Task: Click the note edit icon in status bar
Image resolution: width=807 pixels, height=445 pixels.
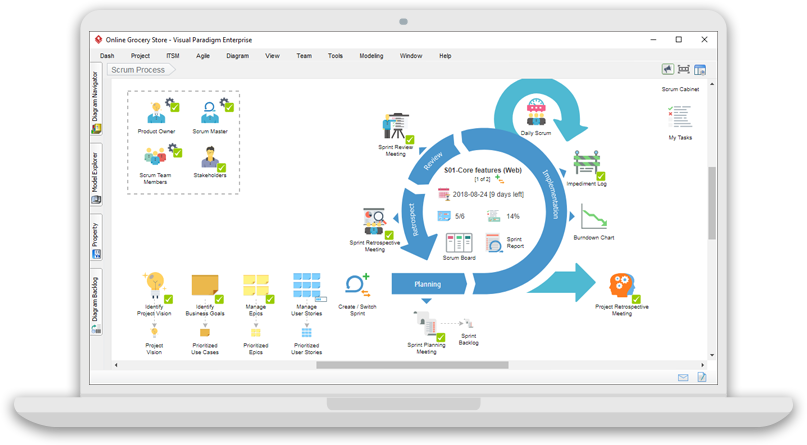Action: click(701, 378)
